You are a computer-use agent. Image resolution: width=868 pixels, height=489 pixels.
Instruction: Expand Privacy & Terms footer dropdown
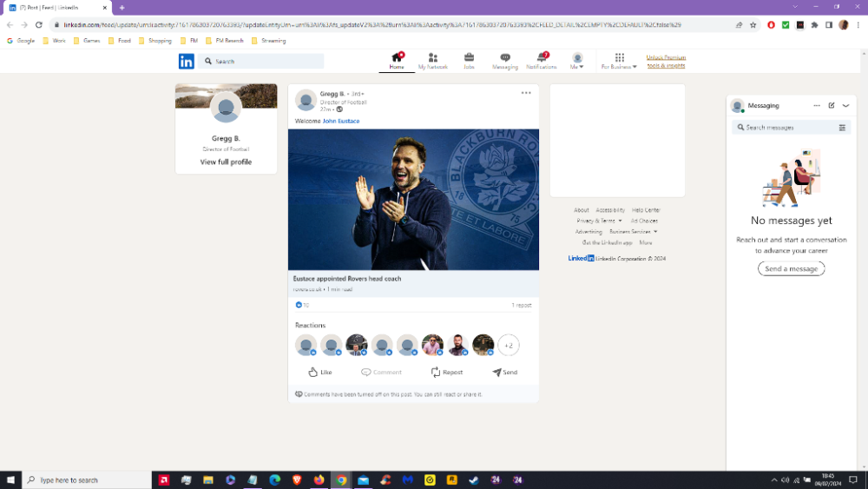tap(600, 221)
